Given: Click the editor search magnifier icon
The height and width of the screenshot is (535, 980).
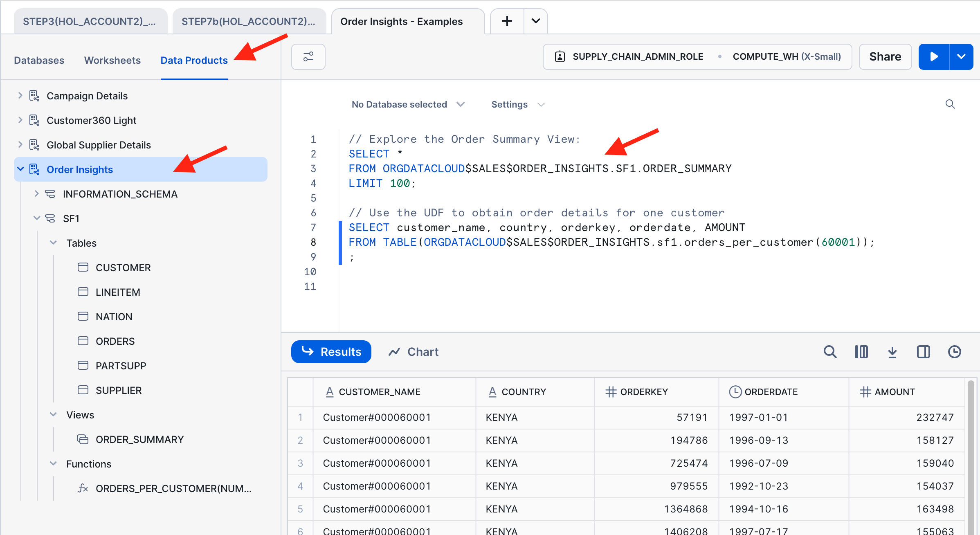Looking at the screenshot, I should (950, 104).
